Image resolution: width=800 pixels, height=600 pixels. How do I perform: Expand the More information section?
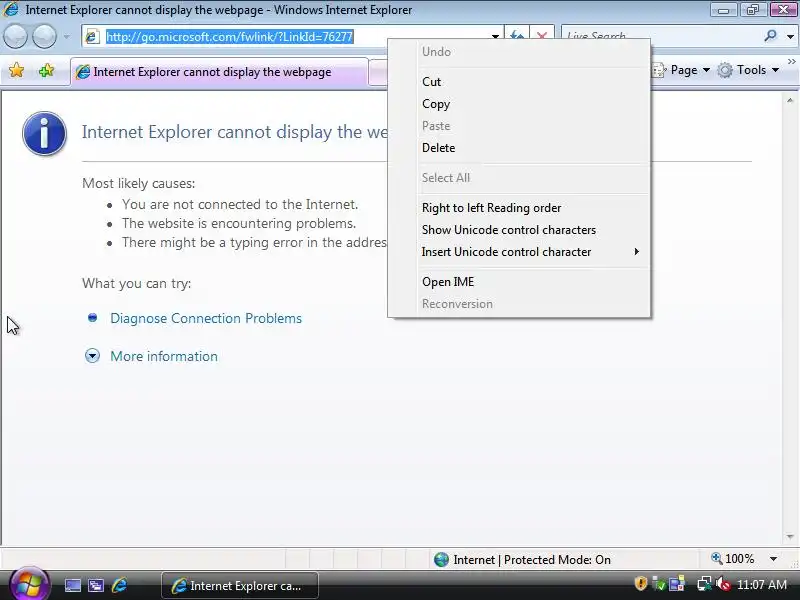coord(92,356)
